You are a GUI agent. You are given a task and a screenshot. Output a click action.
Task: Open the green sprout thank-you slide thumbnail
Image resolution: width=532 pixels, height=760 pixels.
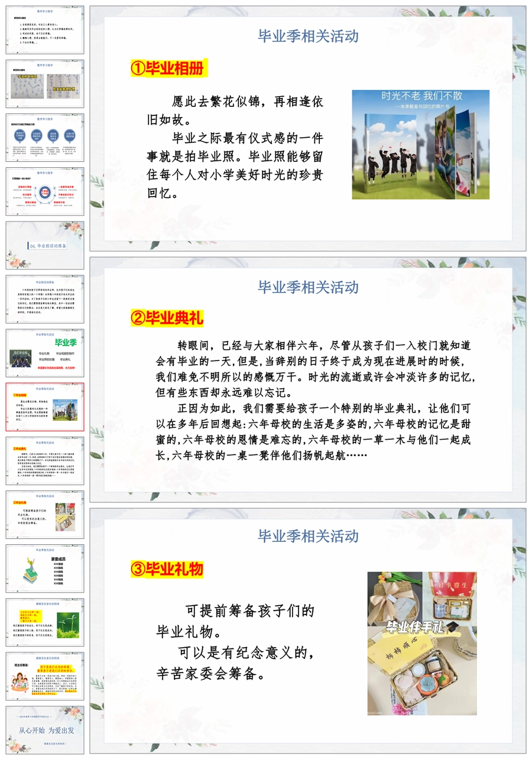(45, 622)
